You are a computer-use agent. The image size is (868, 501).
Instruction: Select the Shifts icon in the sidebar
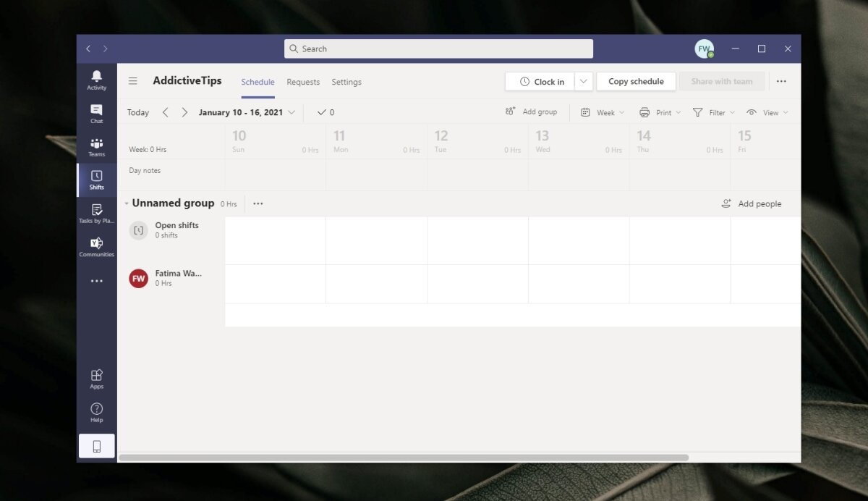[x=96, y=180]
